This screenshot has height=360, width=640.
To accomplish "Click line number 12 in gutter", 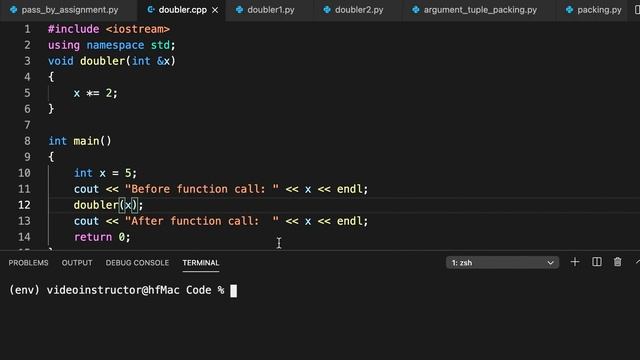I will click(24, 205).
